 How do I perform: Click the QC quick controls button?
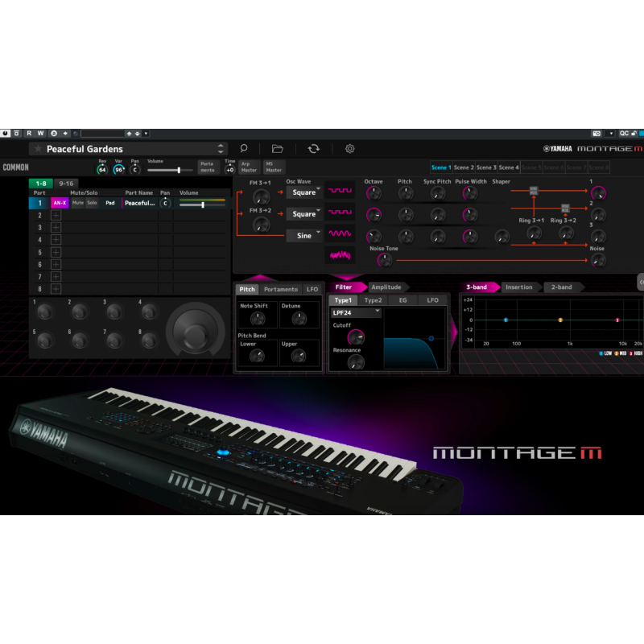point(624,133)
